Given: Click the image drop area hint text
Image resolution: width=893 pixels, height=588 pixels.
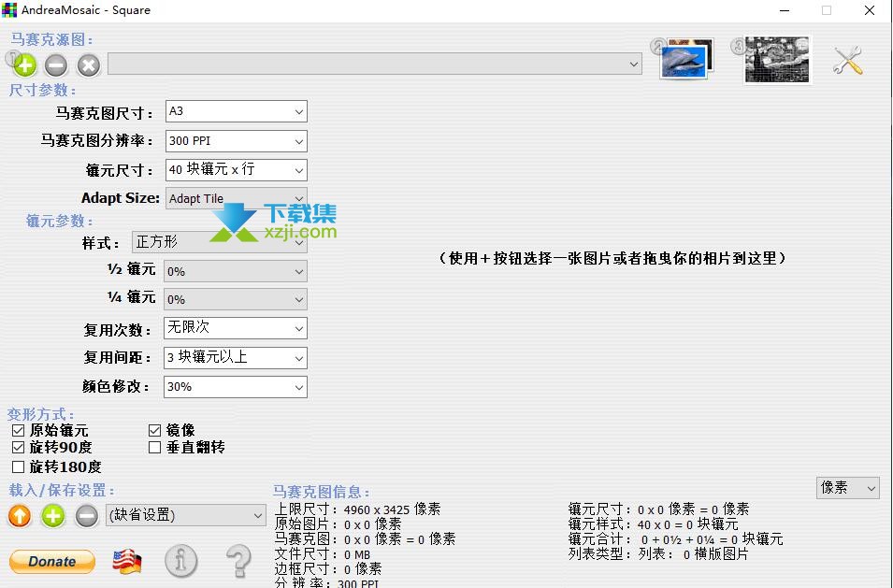Looking at the screenshot, I should 612,258.
